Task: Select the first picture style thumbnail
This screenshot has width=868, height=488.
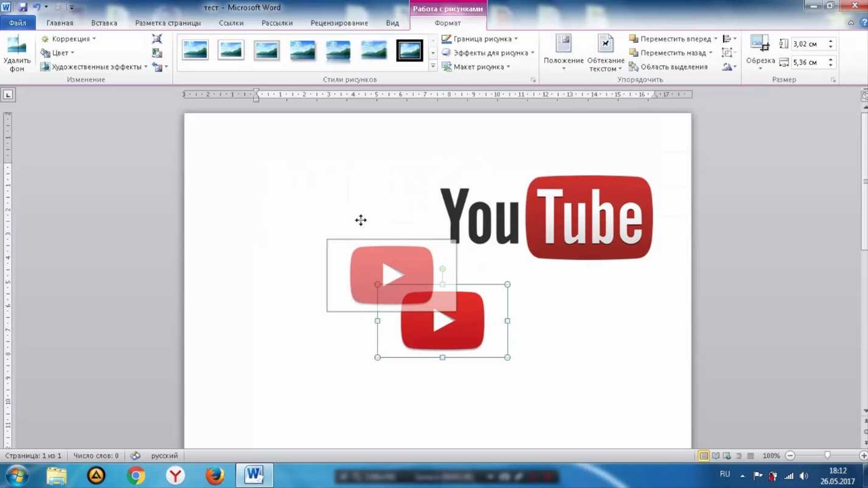Action: click(195, 50)
